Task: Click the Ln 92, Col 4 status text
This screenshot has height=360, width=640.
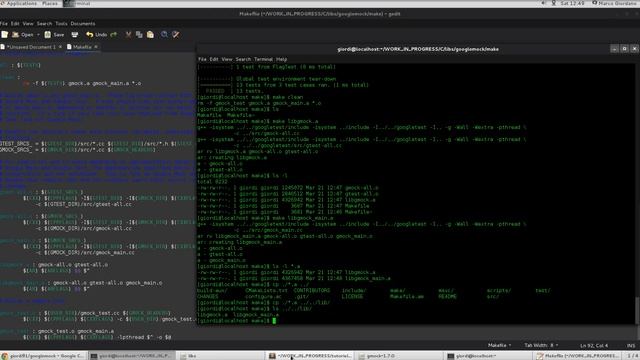Action: [594, 345]
